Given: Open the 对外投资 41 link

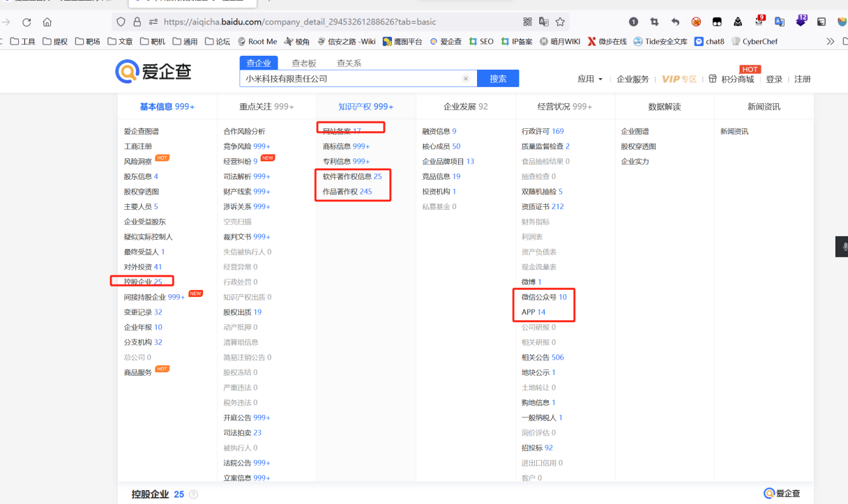Looking at the screenshot, I should [143, 267].
